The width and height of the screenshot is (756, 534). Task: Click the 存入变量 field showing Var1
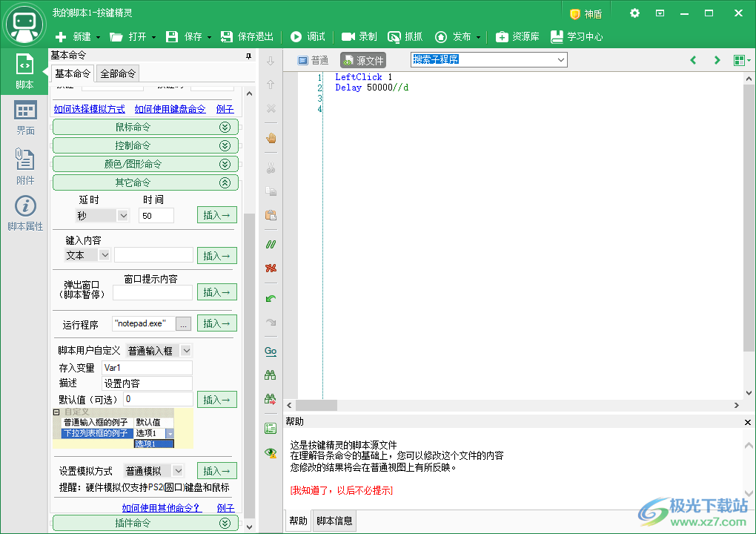[147, 368]
